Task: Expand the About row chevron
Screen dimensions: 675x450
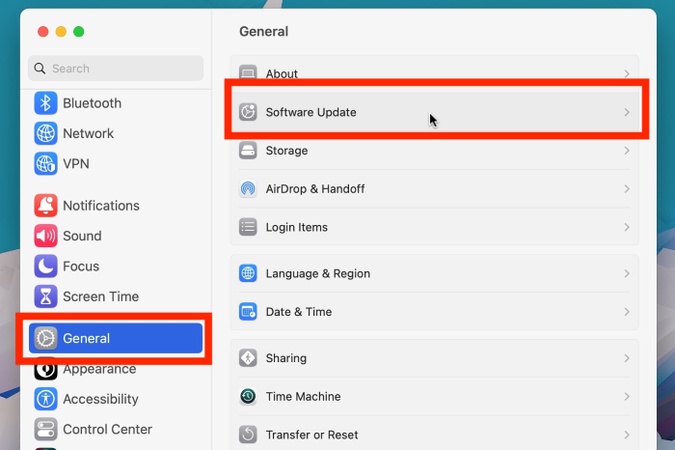Action: pyautogui.click(x=627, y=74)
